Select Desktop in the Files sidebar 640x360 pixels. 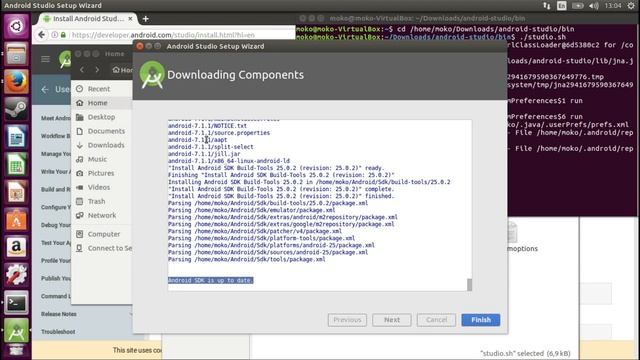point(102,117)
